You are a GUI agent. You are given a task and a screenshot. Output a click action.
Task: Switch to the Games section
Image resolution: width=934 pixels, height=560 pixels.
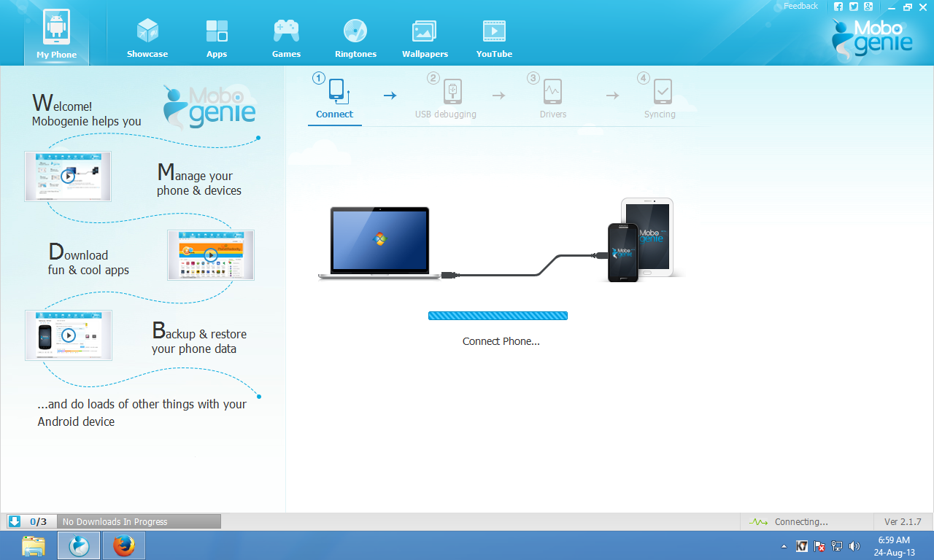pyautogui.click(x=287, y=38)
